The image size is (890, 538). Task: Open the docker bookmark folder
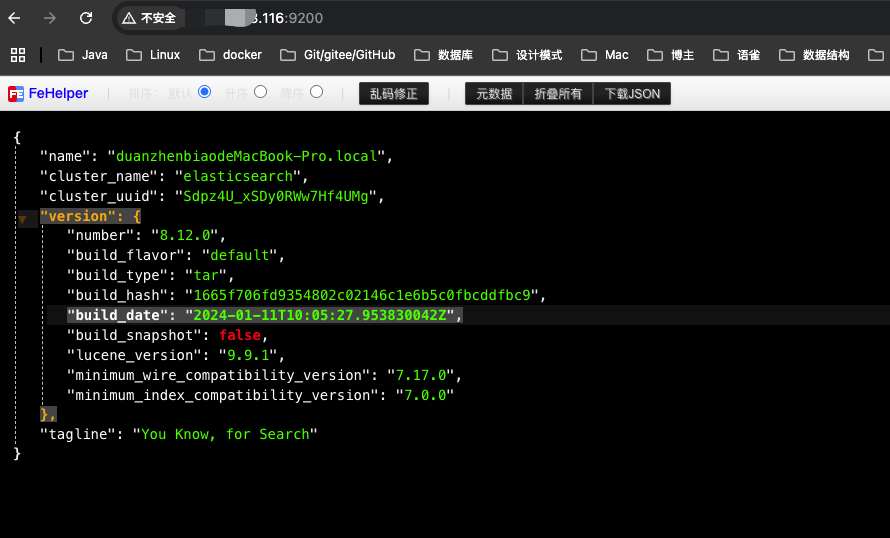pos(230,55)
